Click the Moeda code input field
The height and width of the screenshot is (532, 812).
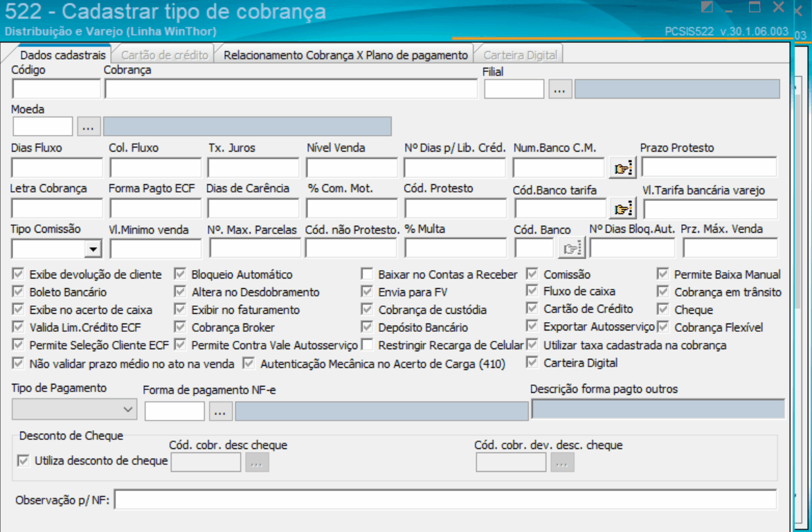[x=42, y=126]
